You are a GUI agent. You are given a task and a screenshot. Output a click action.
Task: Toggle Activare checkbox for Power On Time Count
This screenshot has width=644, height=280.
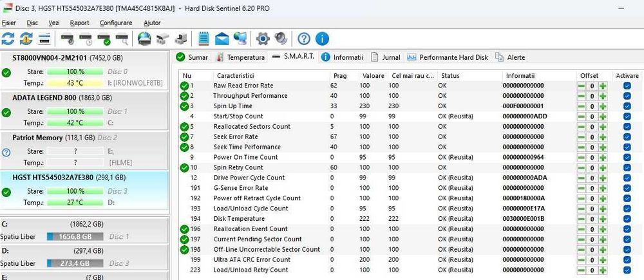point(627,157)
